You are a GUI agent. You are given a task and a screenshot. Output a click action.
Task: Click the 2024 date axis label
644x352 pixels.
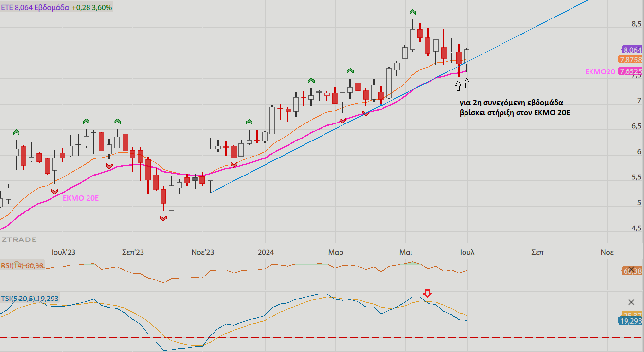click(266, 252)
